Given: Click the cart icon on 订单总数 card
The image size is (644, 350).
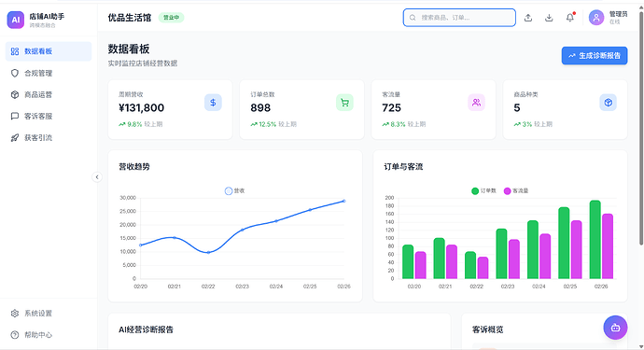Looking at the screenshot, I should click(344, 103).
